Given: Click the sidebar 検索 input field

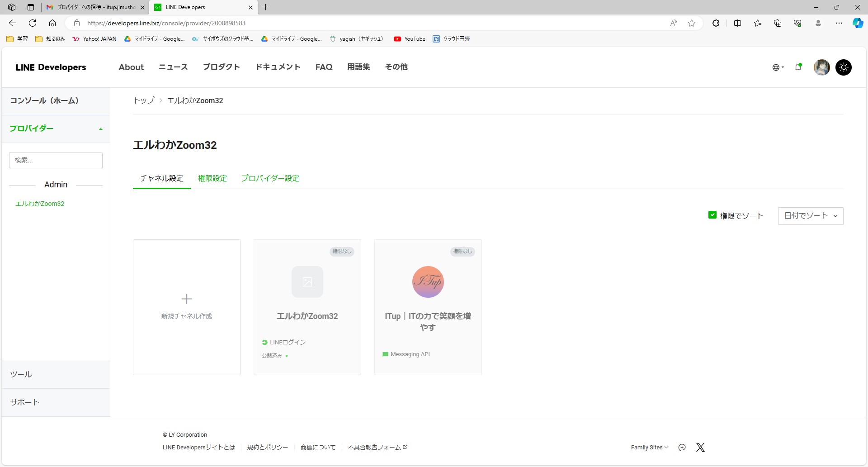Looking at the screenshot, I should 56,160.
